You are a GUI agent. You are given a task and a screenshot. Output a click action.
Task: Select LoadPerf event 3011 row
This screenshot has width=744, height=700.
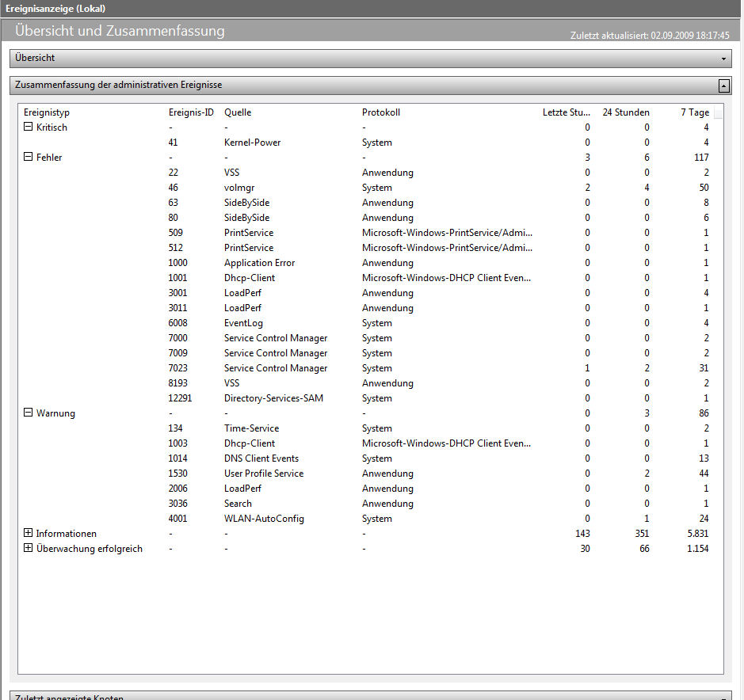[x=370, y=308]
